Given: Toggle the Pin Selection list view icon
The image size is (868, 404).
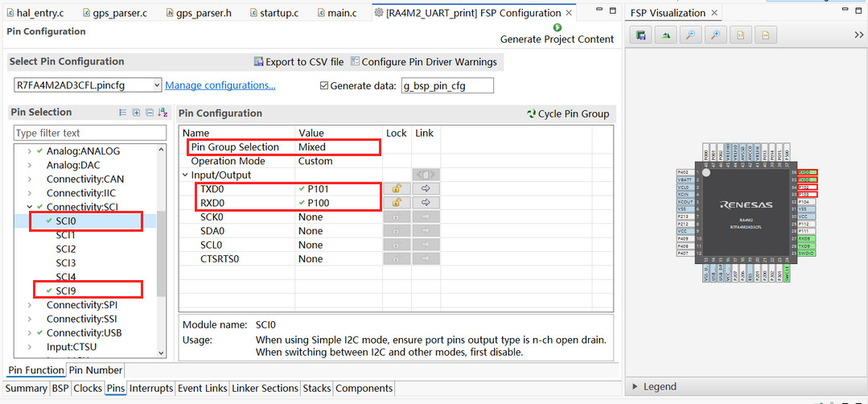Looking at the screenshot, I should pyautogui.click(x=123, y=113).
